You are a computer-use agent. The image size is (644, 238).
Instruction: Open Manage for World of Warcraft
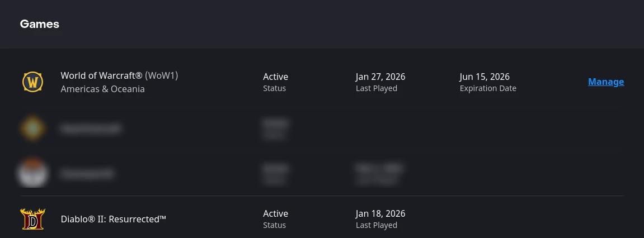606,82
